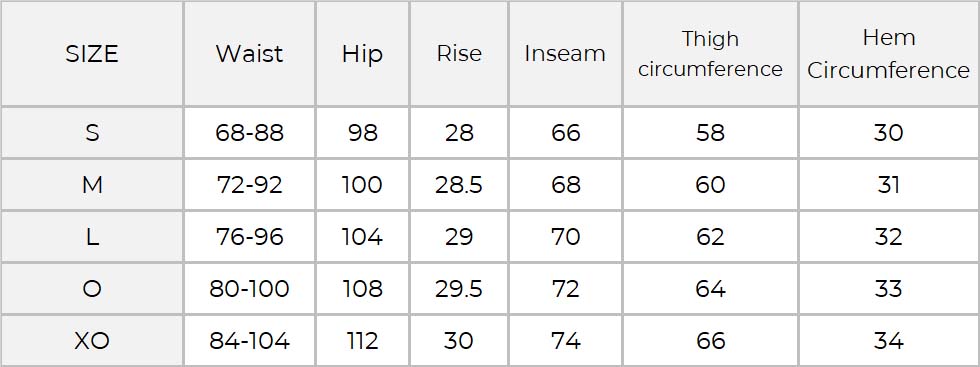
Task: Select waist value 80-100
Action: (249, 289)
